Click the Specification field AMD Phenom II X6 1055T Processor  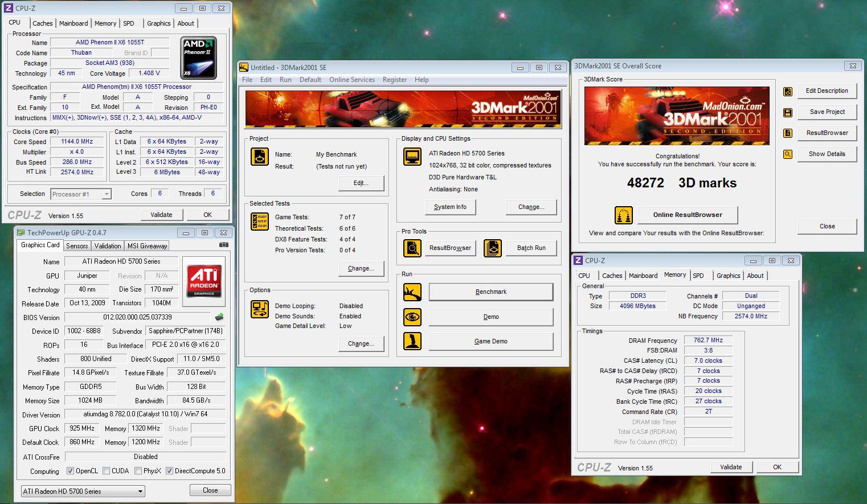click(137, 87)
